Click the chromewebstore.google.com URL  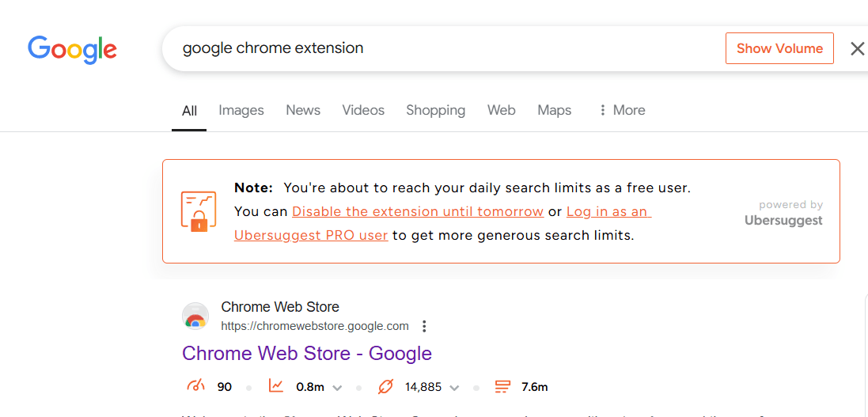point(315,326)
